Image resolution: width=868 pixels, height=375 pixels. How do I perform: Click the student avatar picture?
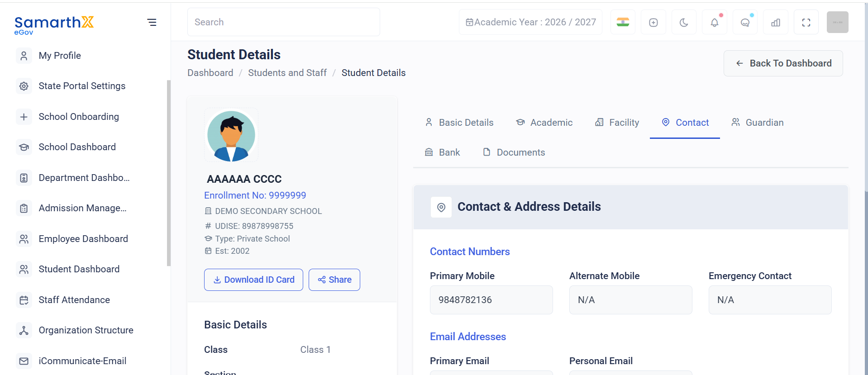(x=231, y=135)
